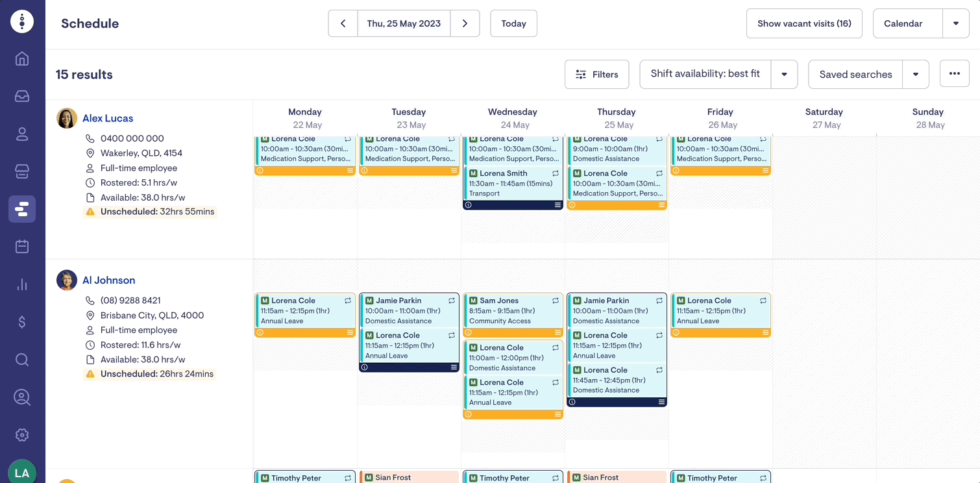Click the search magnifier icon in sidebar
The width and height of the screenshot is (980, 483).
pos(22,360)
